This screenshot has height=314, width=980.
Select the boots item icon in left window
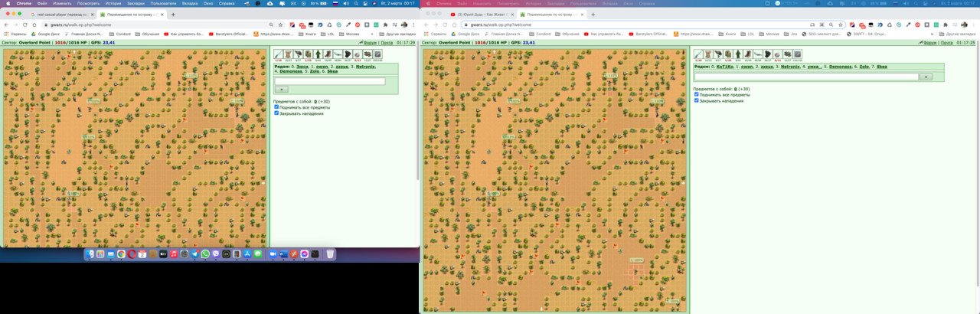(x=328, y=54)
